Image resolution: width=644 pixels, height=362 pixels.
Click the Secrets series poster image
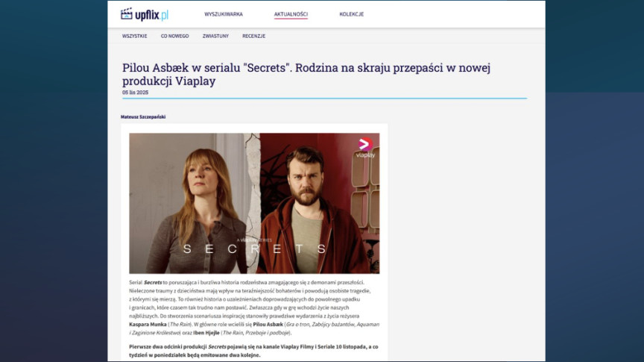click(x=254, y=203)
